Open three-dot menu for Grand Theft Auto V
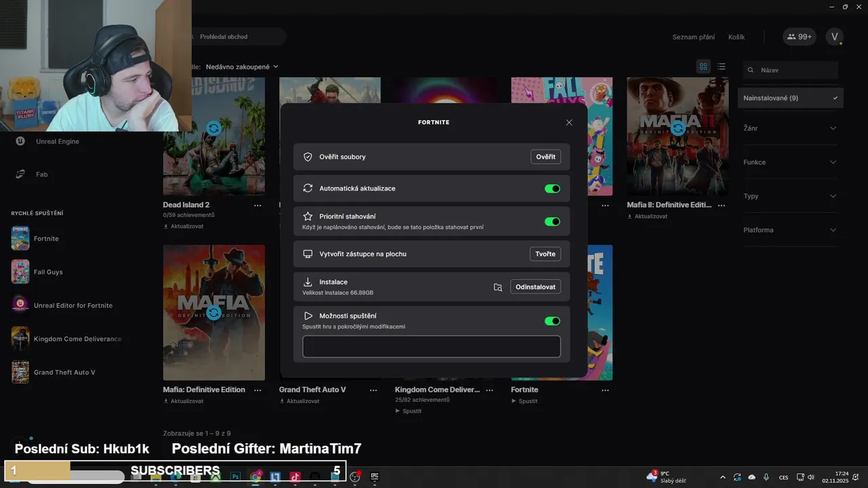This screenshot has height=488, width=868. click(x=374, y=390)
